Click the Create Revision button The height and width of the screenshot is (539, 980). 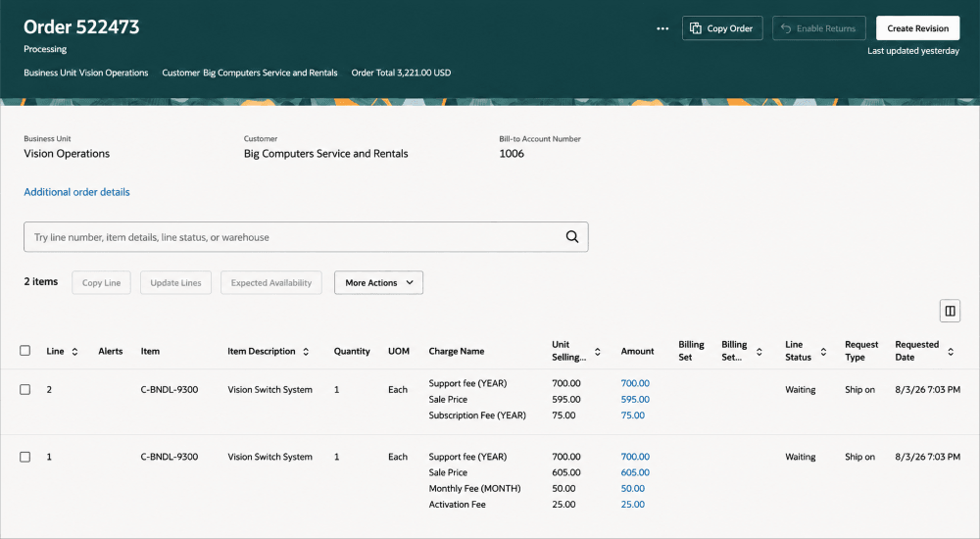[x=917, y=28]
